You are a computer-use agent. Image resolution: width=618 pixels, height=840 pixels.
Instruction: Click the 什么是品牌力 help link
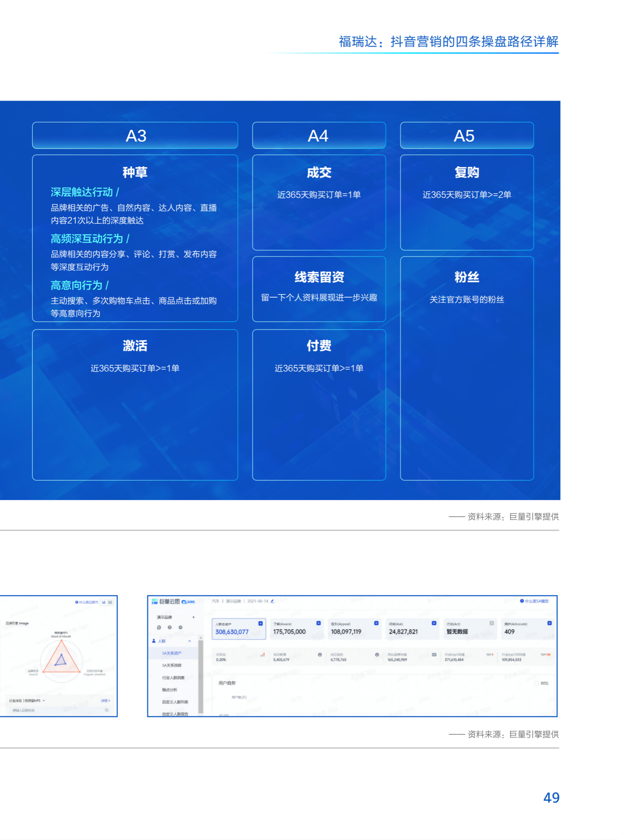pos(86,602)
